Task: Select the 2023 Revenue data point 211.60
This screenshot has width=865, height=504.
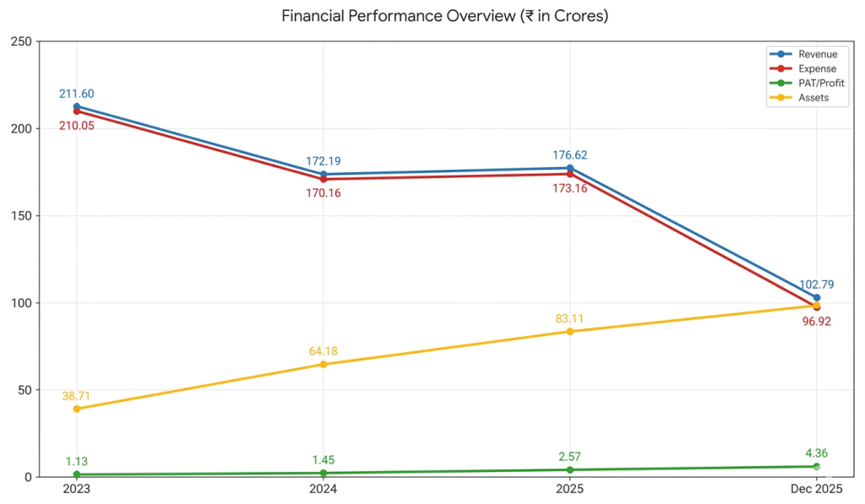Action: (x=77, y=106)
